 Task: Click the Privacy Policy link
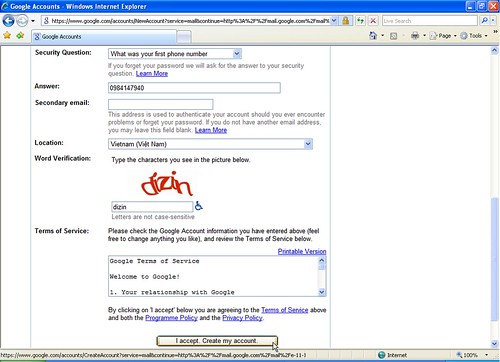(242, 318)
